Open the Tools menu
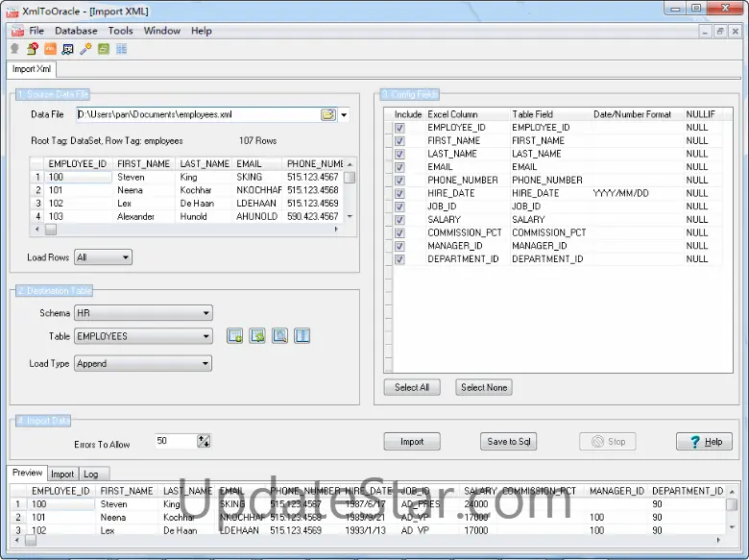 tap(120, 31)
